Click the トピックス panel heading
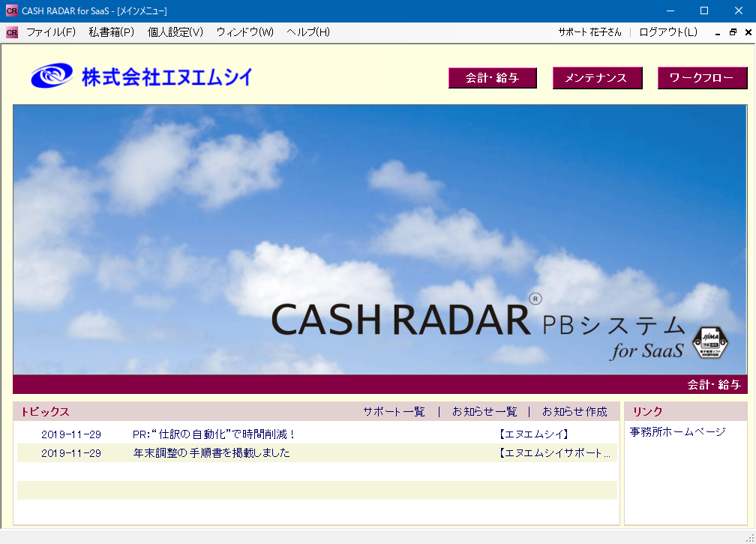This screenshot has width=756, height=544. coord(45,411)
